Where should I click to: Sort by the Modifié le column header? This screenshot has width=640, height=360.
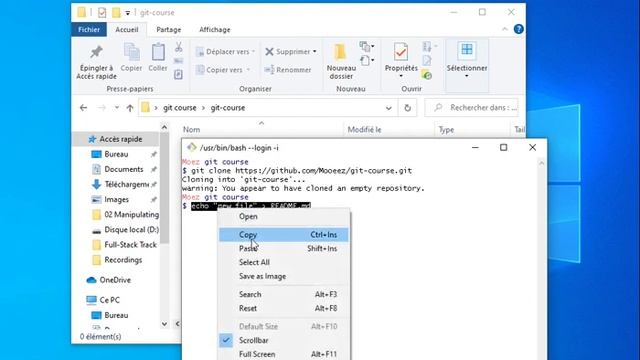tap(364, 130)
